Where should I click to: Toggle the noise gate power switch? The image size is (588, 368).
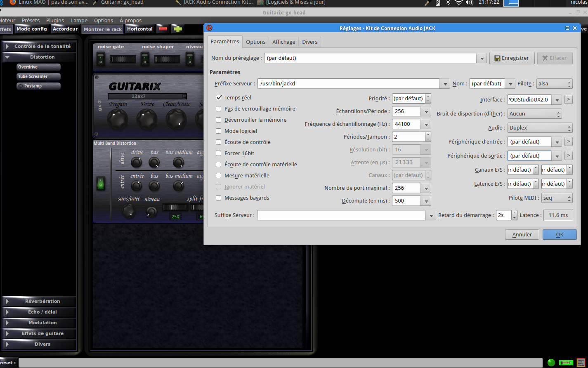click(x=100, y=59)
